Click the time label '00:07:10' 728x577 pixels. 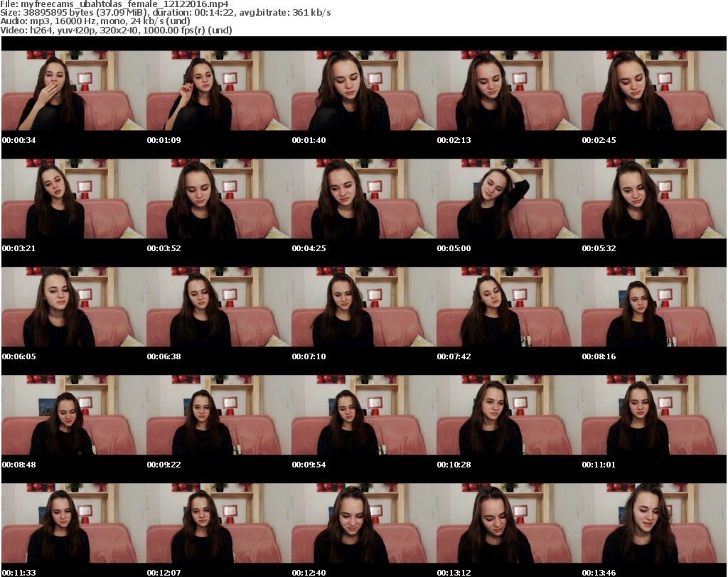point(309,356)
